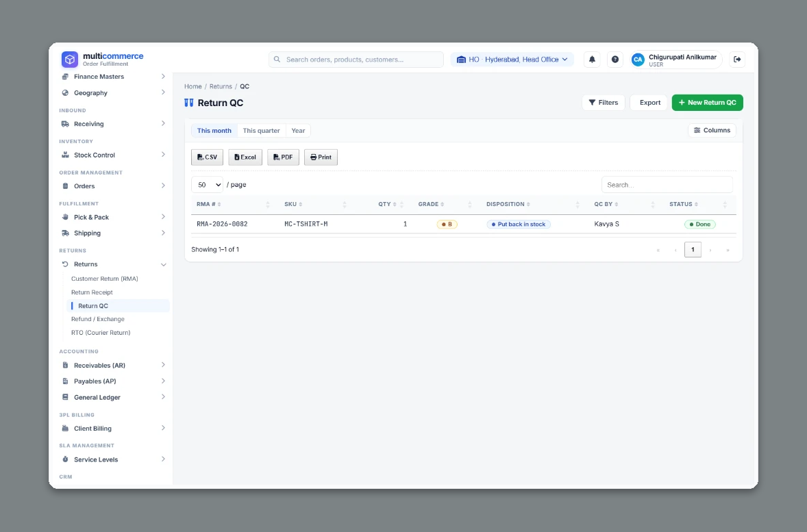Click the Orders clipboard icon

pyautogui.click(x=65, y=186)
